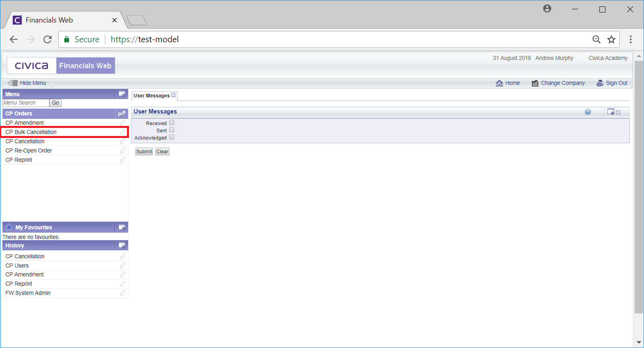
Task: Click the CP Orders header back icon
Action: tap(122, 114)
